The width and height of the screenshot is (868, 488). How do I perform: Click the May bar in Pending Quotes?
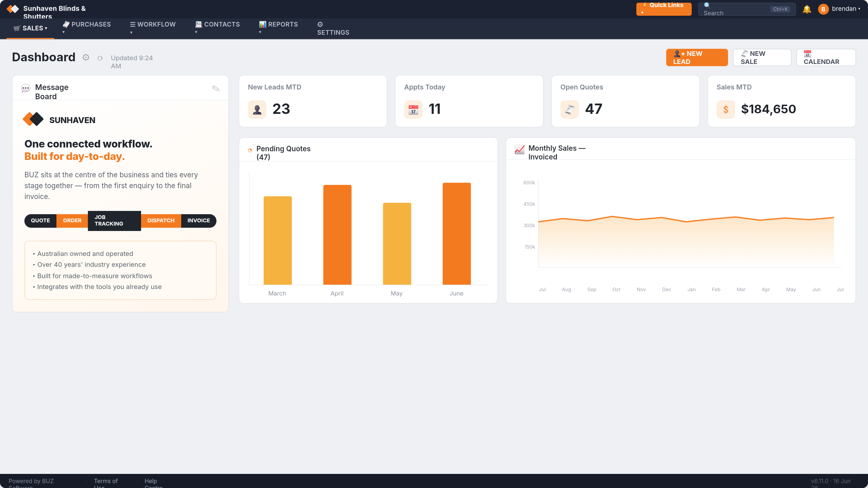[x=397, y=243]
